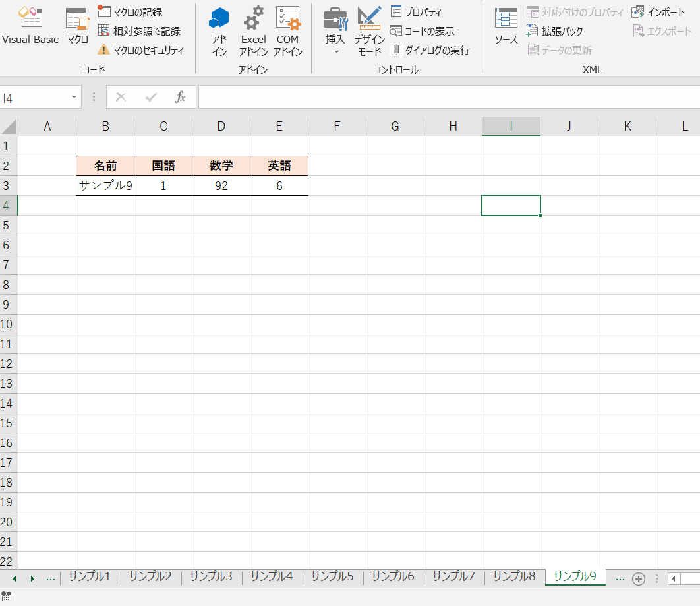The width and height of the screenshot is (700, 606).
Task: Open the Visual Basic editor
Action: tap(30, 26)
